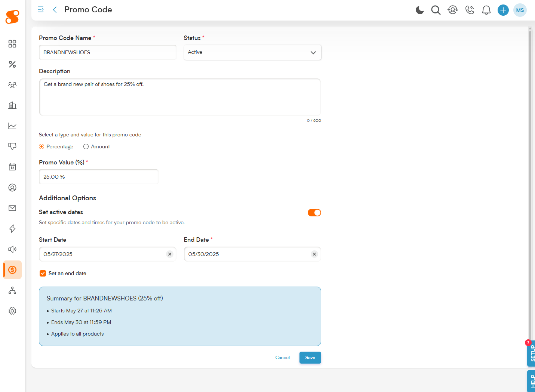Click the Save button
This screenshot has width=535, height=392.
click(x=310, y=358)
